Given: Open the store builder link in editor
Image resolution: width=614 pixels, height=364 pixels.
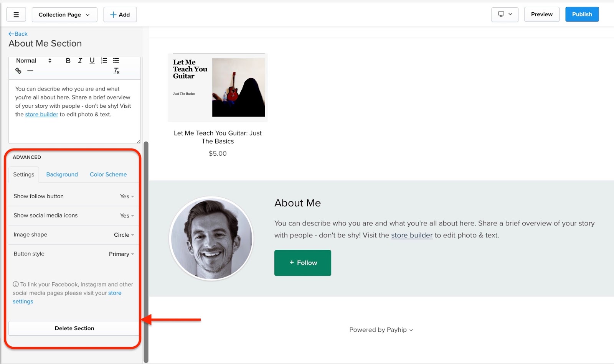Looking at the screenshot, I should [x=41, y=114].
